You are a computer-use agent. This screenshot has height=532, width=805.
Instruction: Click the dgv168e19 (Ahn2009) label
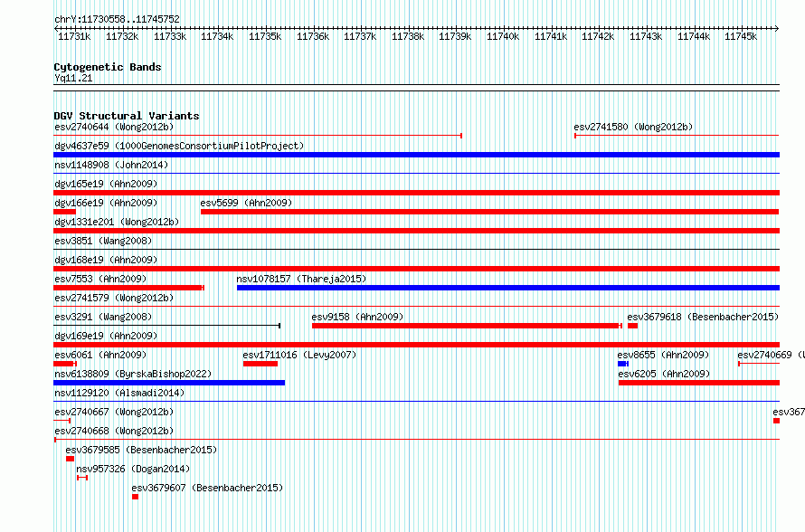coord(106,260)
